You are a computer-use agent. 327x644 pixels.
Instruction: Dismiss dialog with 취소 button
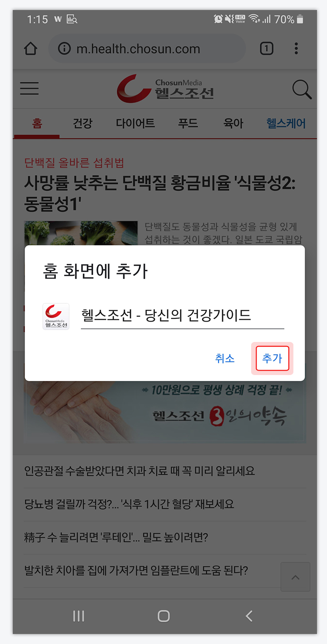(225, 358)
